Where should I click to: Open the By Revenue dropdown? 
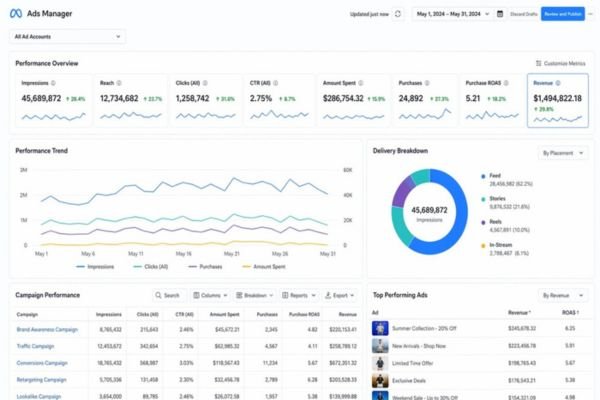[563, 295]
